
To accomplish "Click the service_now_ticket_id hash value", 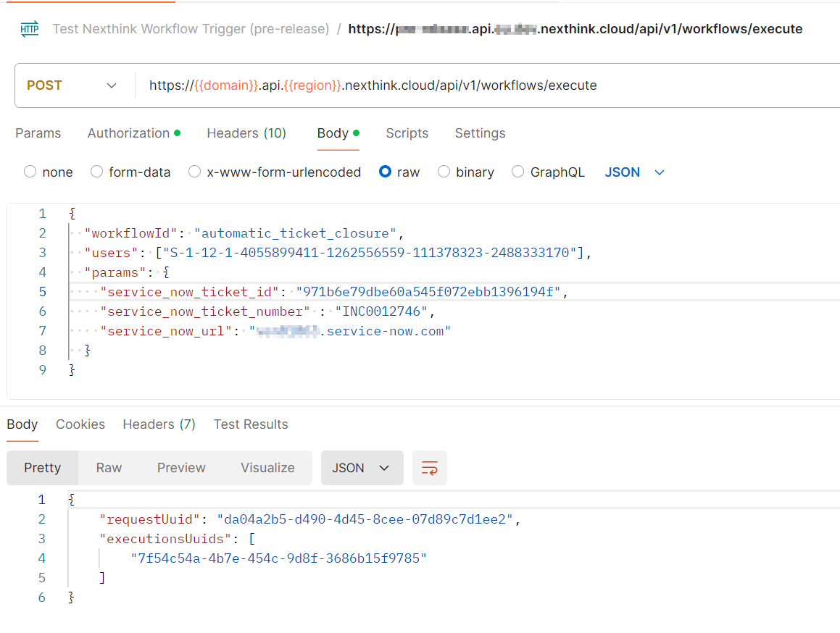I will (x=428, y=292).
